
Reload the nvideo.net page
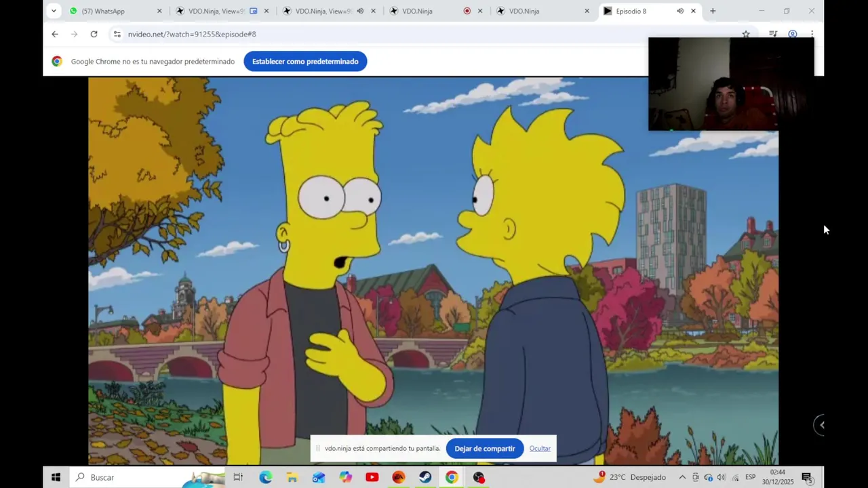tap(94, 34)
